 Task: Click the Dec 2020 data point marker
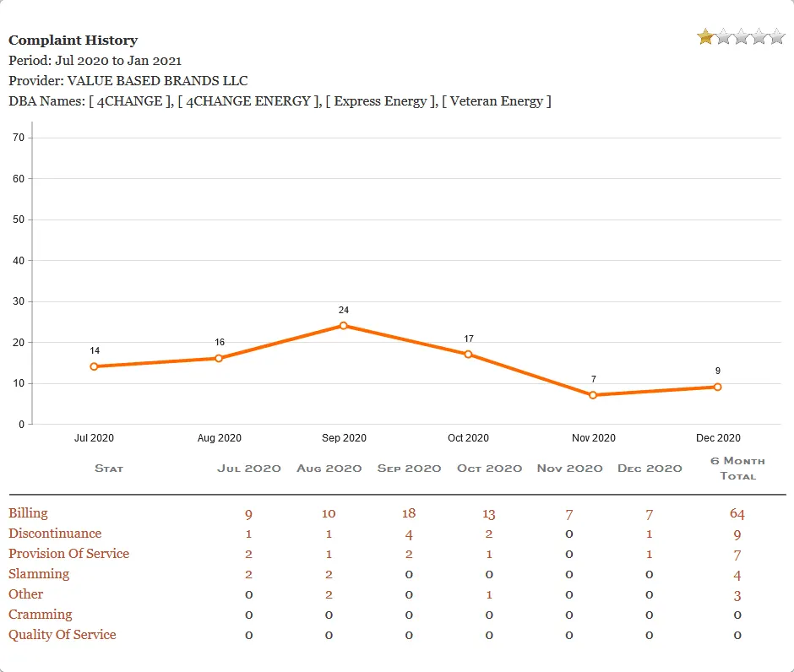(x=718, y=387)
